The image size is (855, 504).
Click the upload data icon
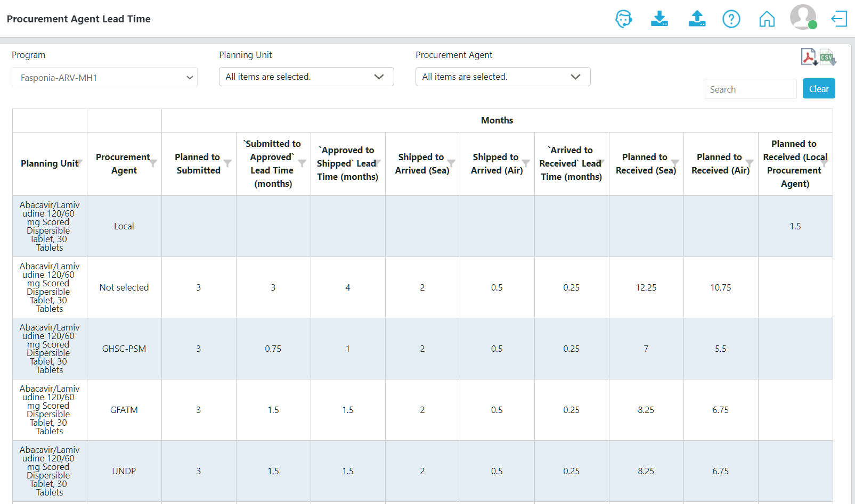coord(697,19)
